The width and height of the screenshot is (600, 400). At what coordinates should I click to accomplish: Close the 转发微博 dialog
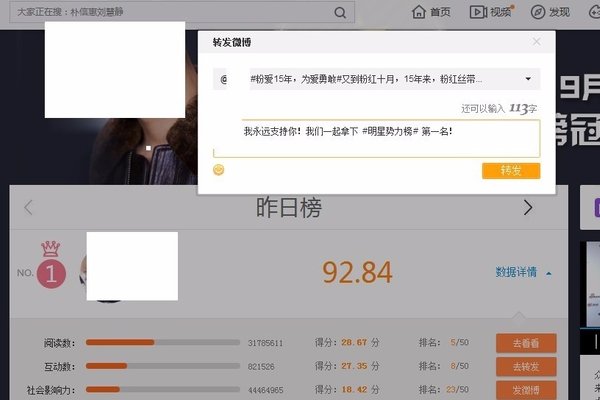536,42
